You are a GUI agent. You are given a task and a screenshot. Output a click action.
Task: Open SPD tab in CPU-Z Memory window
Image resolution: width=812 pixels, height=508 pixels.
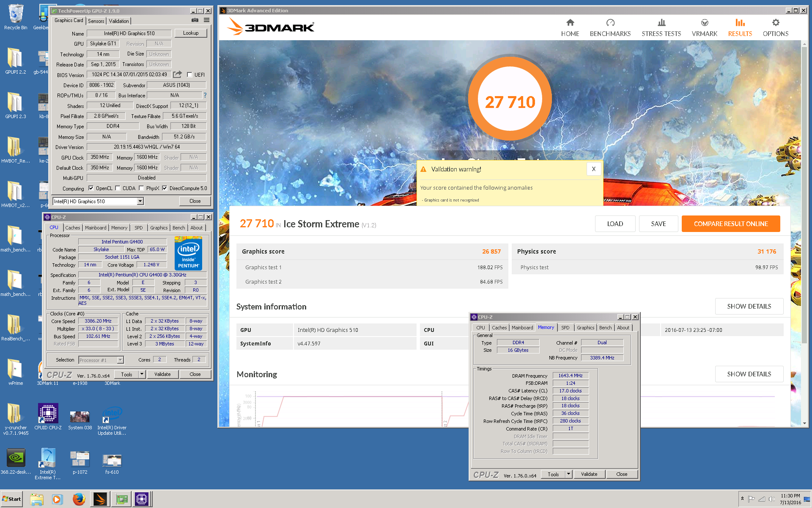[565, 328]
